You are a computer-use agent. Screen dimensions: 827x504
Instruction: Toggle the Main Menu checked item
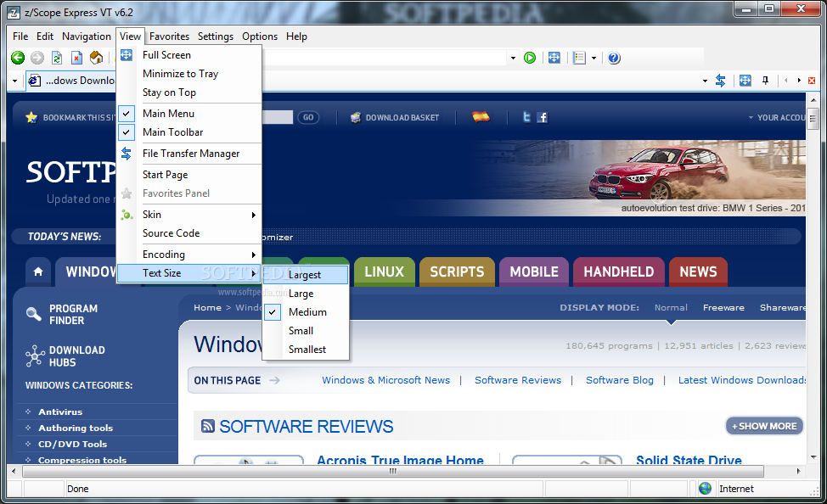[x=190, y=114]
